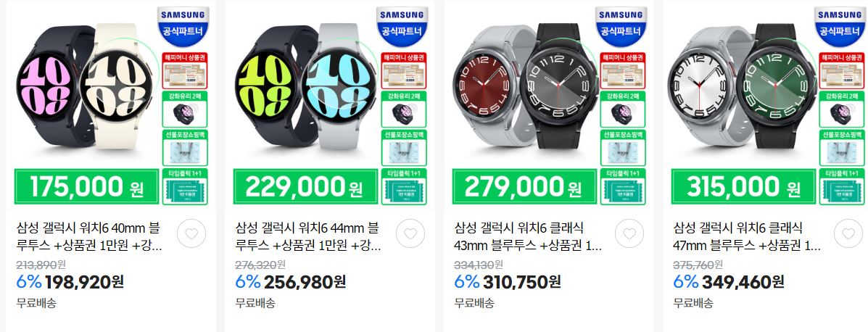This screenshot has height=332, width=868.
Task: Add Watch6 Classic 47mm to wishlist heart
Action: pyautogui.click(x=848, y=233)
